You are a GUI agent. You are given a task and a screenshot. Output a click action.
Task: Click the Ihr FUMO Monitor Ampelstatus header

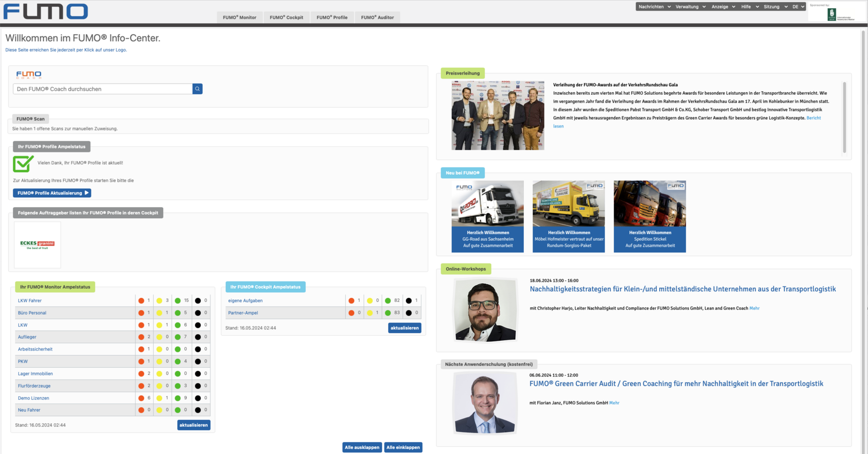55,287
